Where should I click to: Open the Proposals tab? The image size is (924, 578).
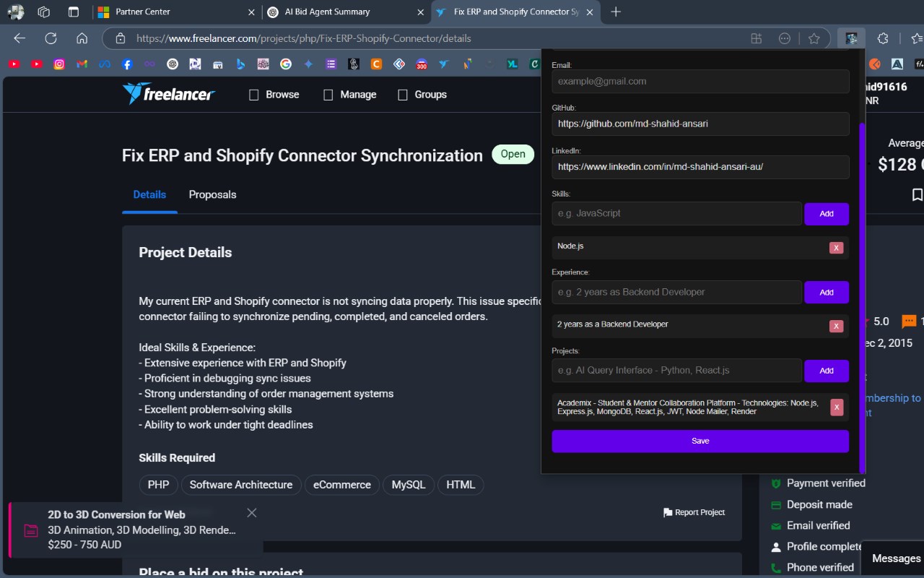[212, 194]
